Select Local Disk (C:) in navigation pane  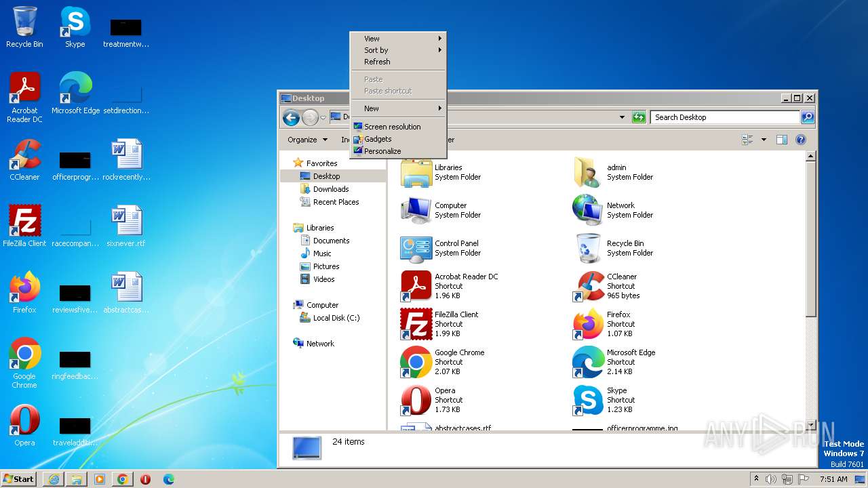(x=336, y=318)
